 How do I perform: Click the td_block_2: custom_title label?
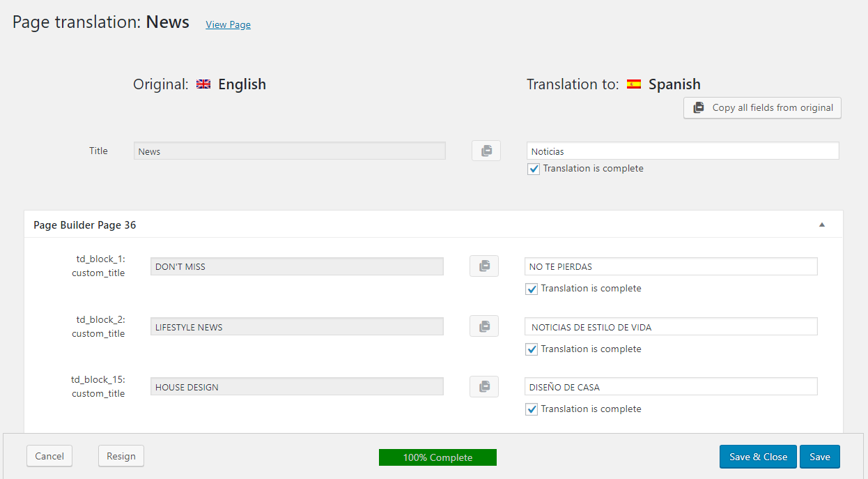(x=98, y=326)
